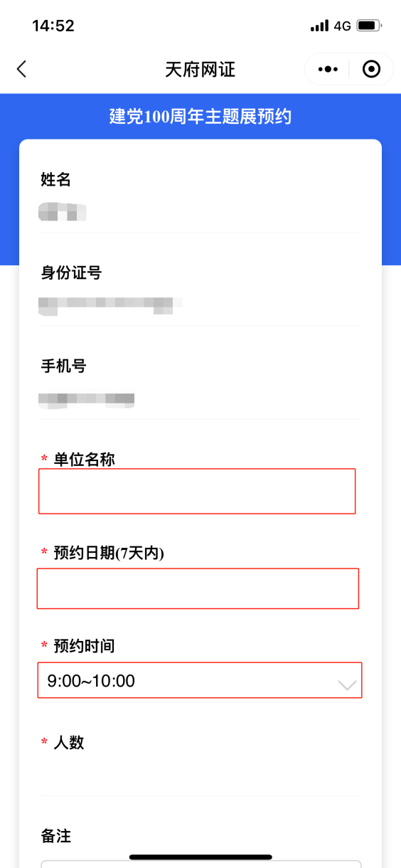The width and height of the screenshot is (401, 868).
Task: Open the three-dot more menu
Action: point(328,69)
